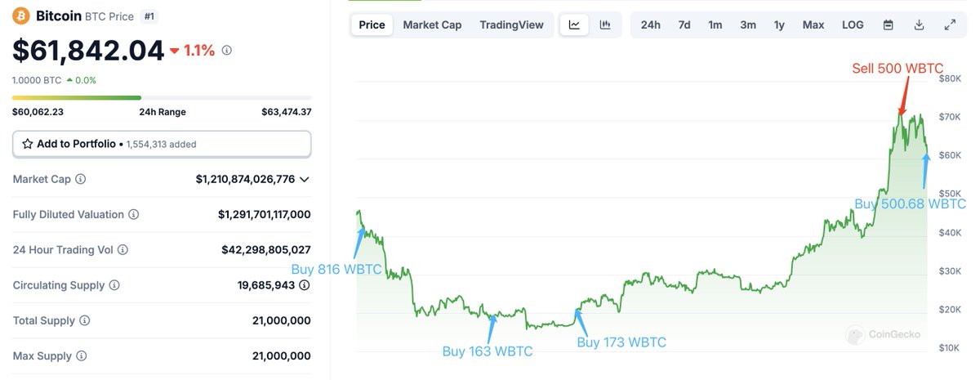The image size is (980, 380).
Task: Switch to candlestick chart view
Action: pyautogui.click(x=605, y=25)
